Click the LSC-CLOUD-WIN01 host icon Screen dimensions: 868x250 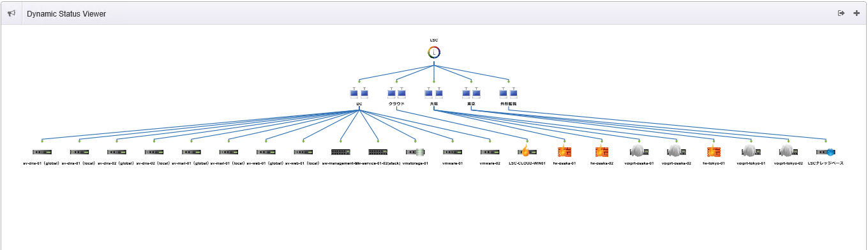coord(527,152)
